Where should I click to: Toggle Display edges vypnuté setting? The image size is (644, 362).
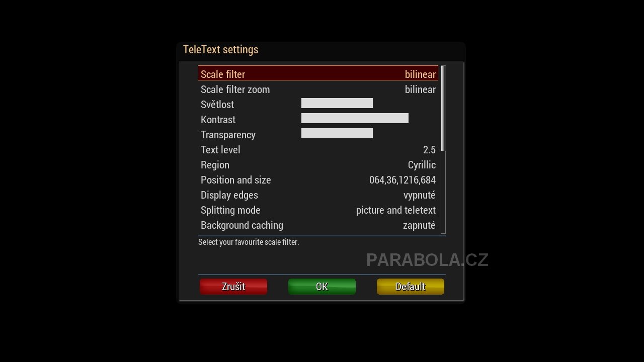(x=419, y=195)
